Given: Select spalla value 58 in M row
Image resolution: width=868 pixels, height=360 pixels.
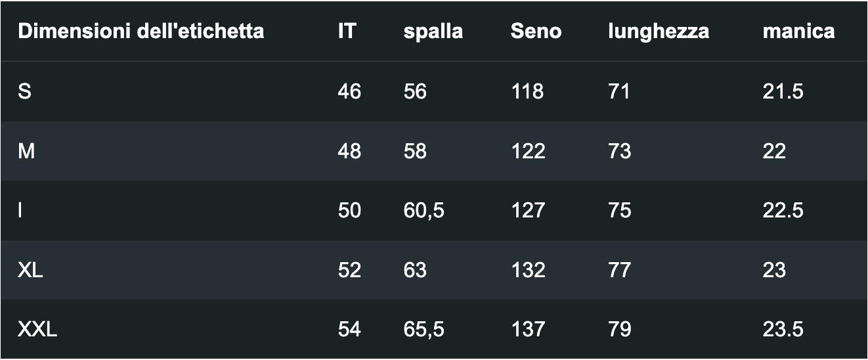Looking at the screenshot, I should pos(415,151).
